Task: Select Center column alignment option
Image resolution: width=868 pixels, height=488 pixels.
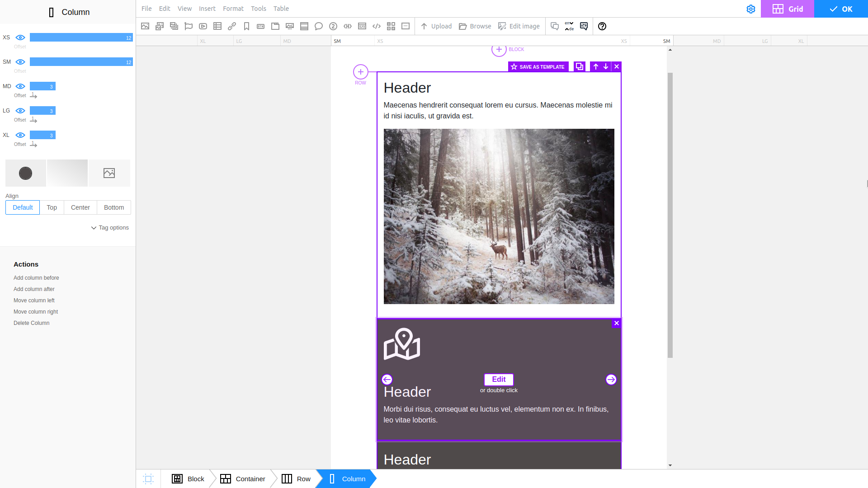Action: [80, 207]
